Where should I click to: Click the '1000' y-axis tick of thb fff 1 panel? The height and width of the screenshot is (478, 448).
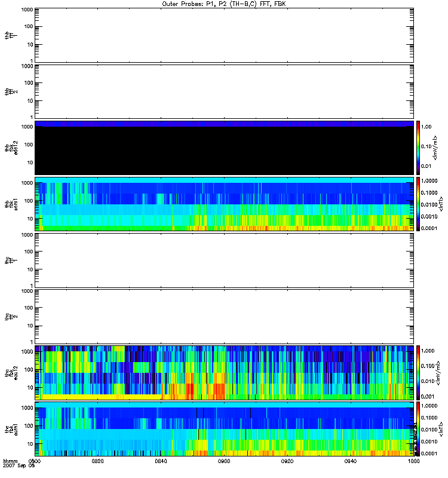tap(27, 10)
